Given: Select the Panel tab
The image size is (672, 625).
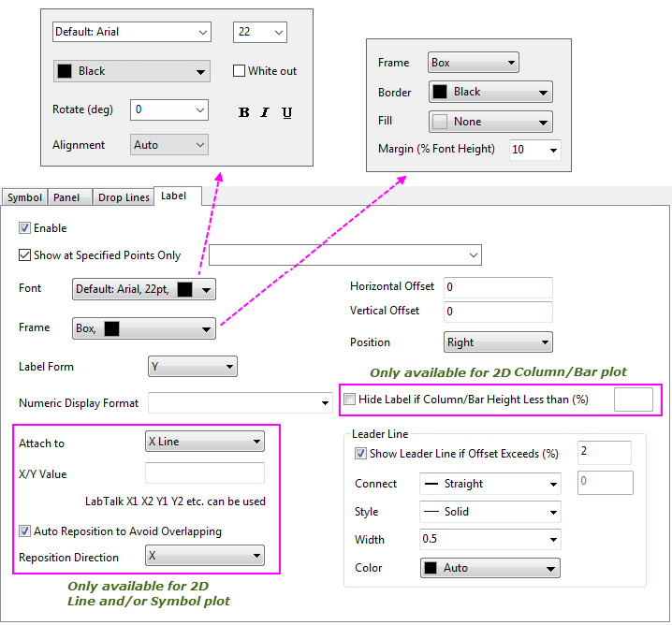Looking at the screenshot, I should click(x=67, y=197).
